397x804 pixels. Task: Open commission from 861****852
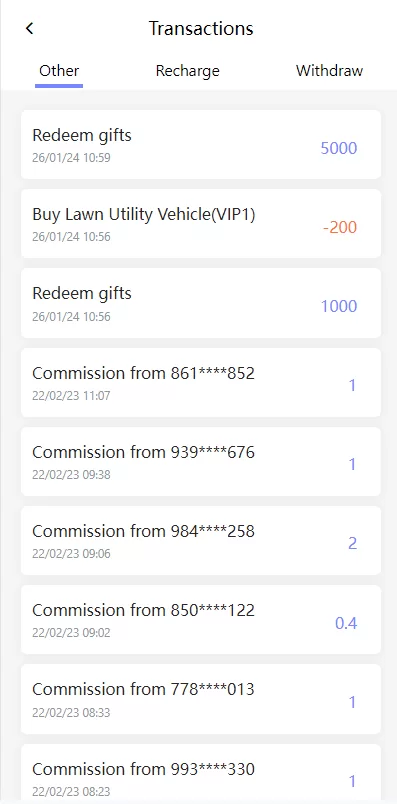tap(201, 383)
